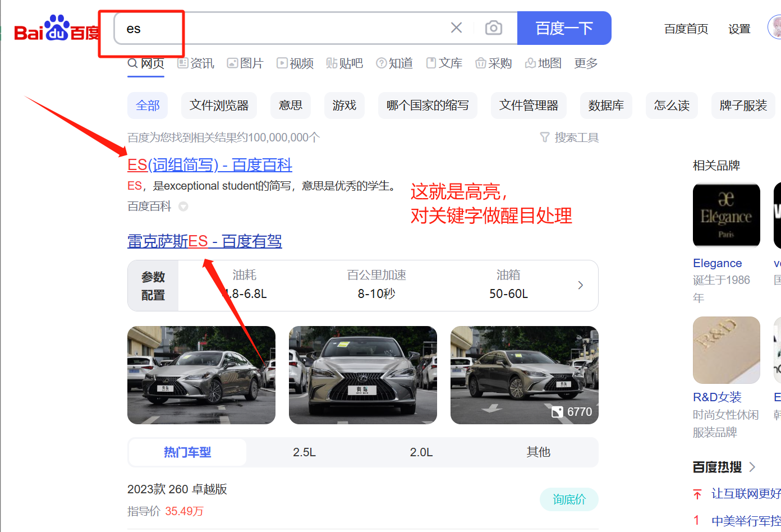Select the 热门车型 tab
The width and height of the screenshot is (781, 532).
tap(187, 452)
